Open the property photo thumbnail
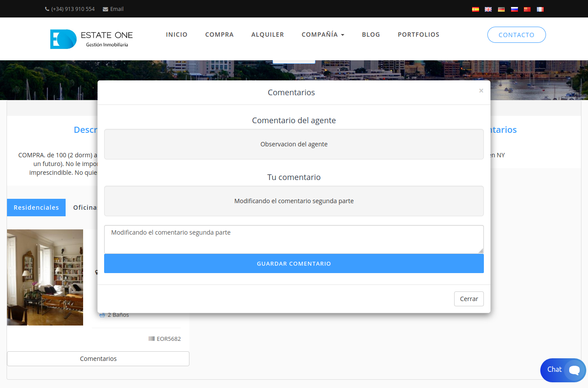 [45, 277]
